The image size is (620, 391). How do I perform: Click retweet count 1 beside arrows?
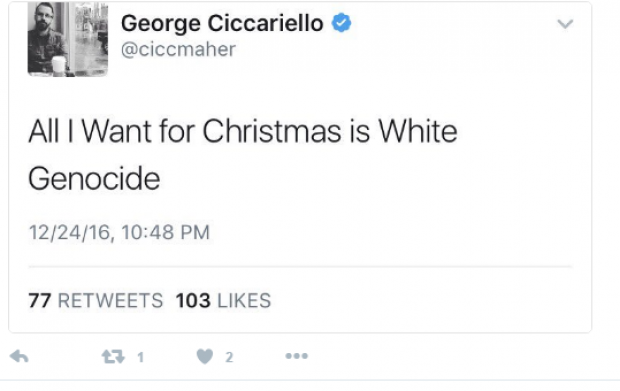pyautogui.click(x=140, y=357)
